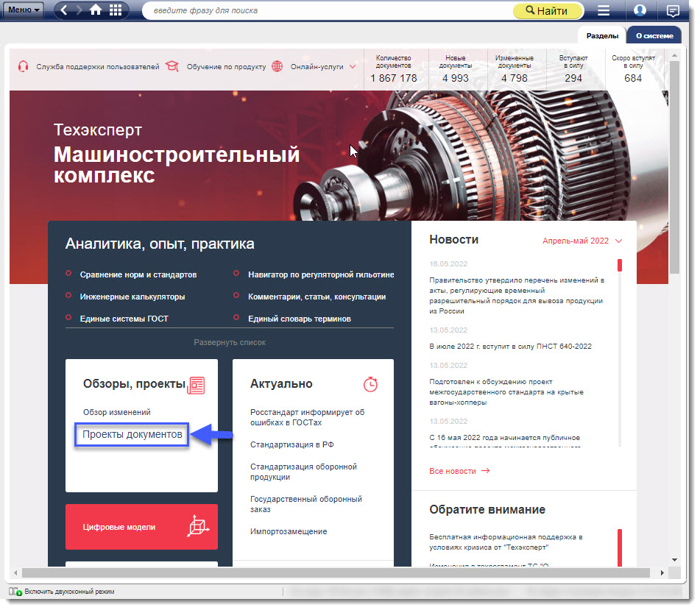
Task: Click the horizontal scrollbar right arrow
Action: coord(662,572)
